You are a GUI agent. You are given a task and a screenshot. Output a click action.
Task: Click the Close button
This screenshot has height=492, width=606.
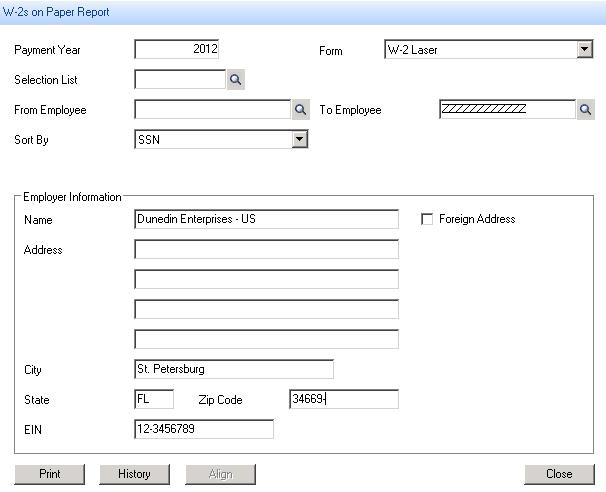pyautogui.click(x=559, y=474)
